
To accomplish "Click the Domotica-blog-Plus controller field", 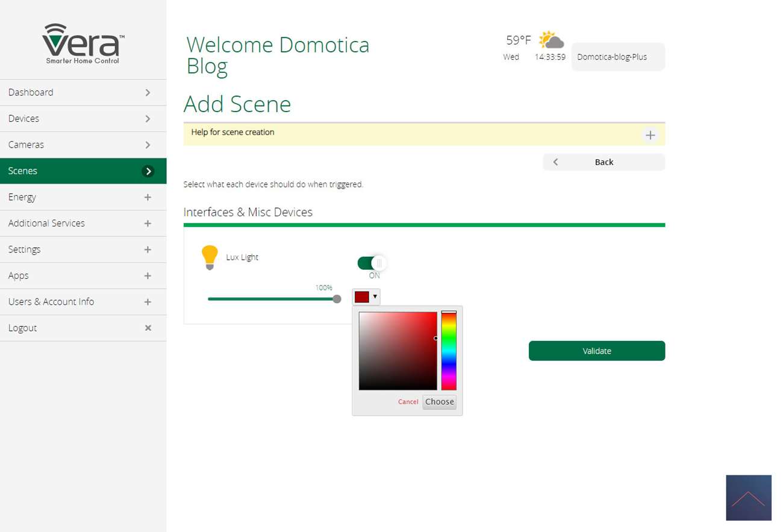I will click(617, 57).
